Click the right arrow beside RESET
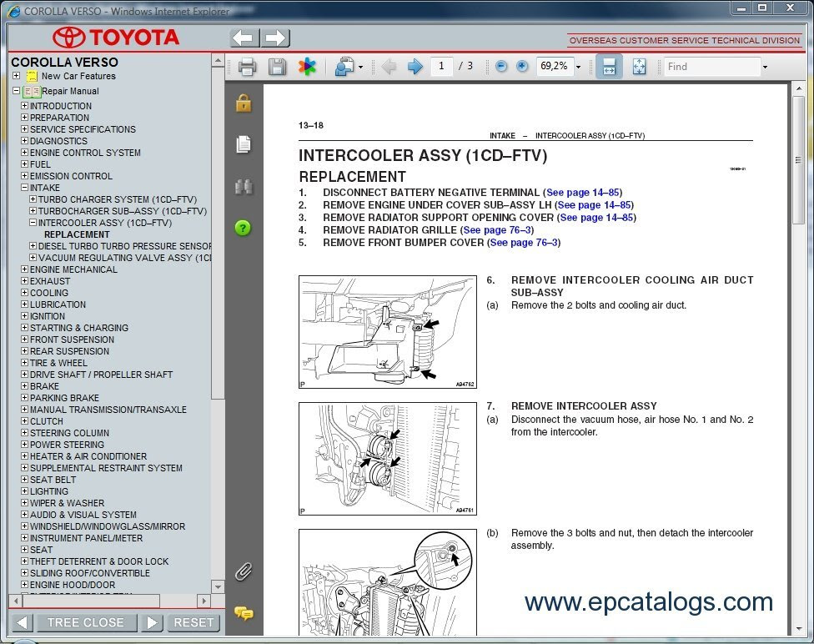Viewport: 814px width, 644px height. (x=152, y=622)
